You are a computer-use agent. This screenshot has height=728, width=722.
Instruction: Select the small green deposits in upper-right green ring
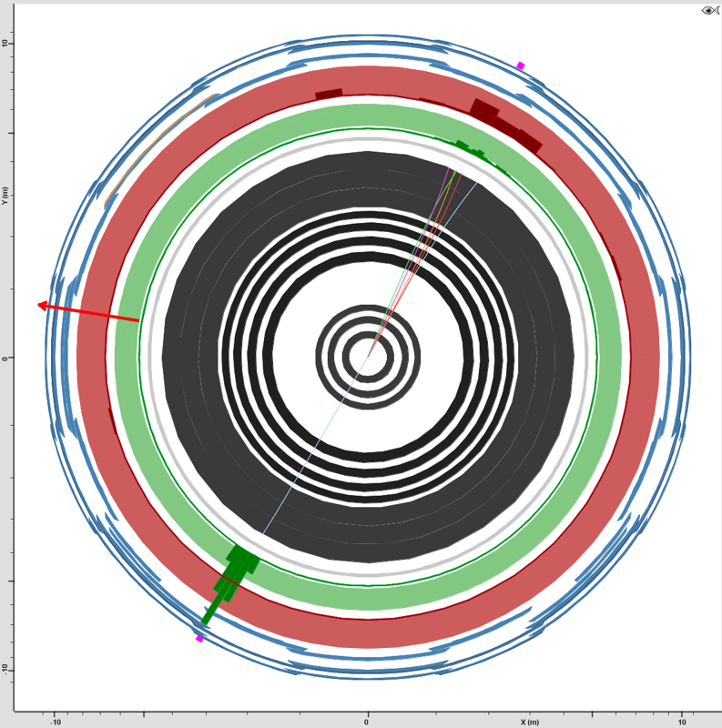(x=472, y=148)
